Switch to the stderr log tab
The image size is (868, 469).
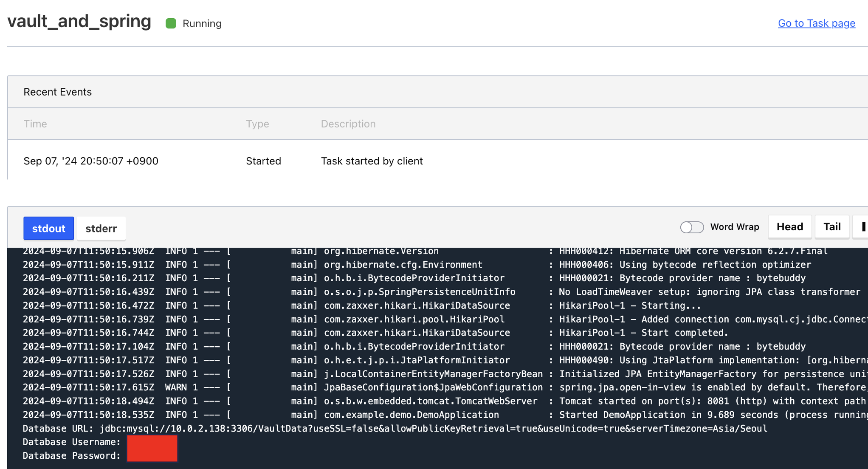pos(101,229)
